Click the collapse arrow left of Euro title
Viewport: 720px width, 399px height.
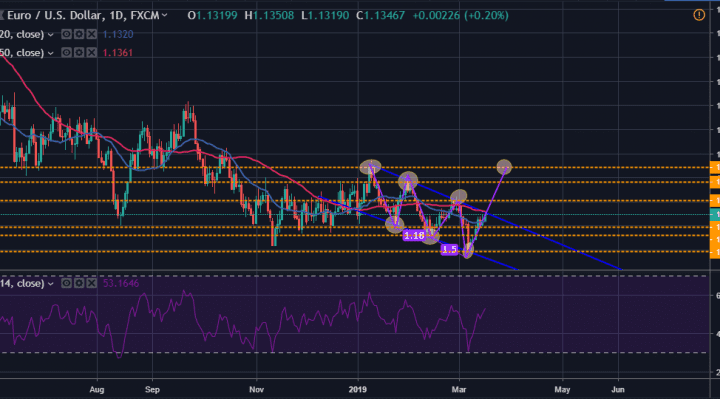point(1,16)
